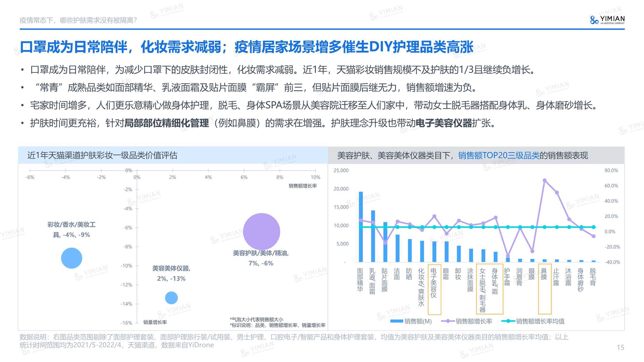Click the 化妆水/爽肤水 category label
The width and height of the screenshot is (644, 362).
pyautogui.click(x=422, y=287)
